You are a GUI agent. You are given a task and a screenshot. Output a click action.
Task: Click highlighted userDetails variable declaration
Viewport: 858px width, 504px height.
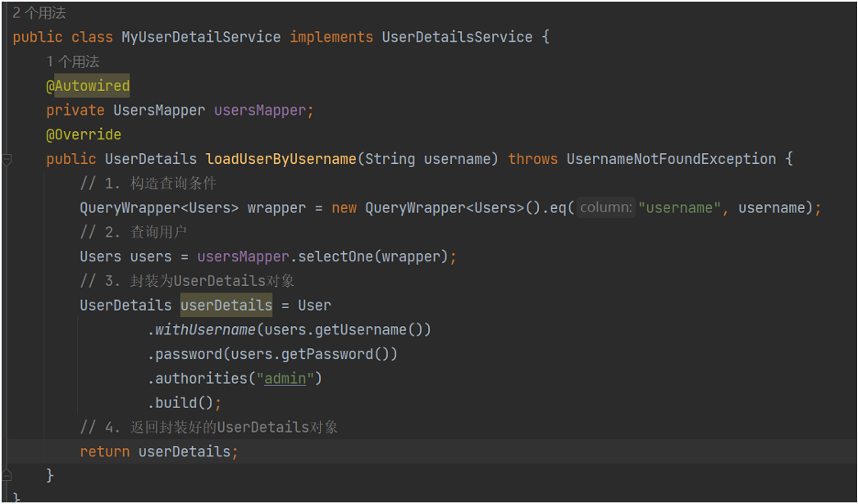pyautogui.click(x=226, y=305)
